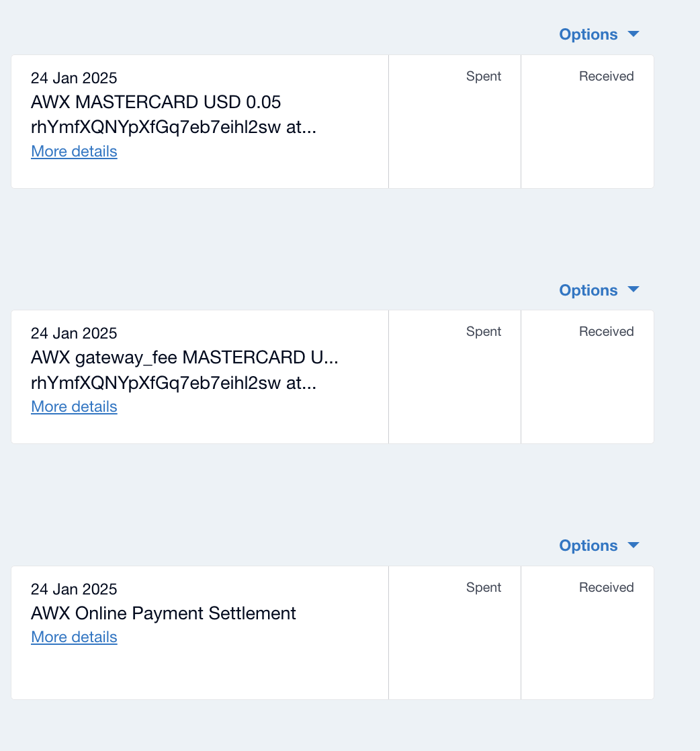
Task: Click the caret arrow beside the bottom Options
Action: coord(633,545)
